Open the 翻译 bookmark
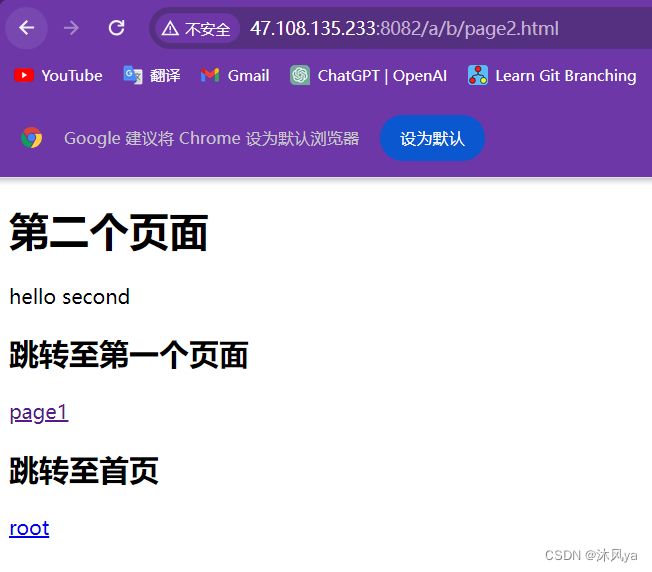652x572 pixels. pyautogui.click(x=152, y=76)
